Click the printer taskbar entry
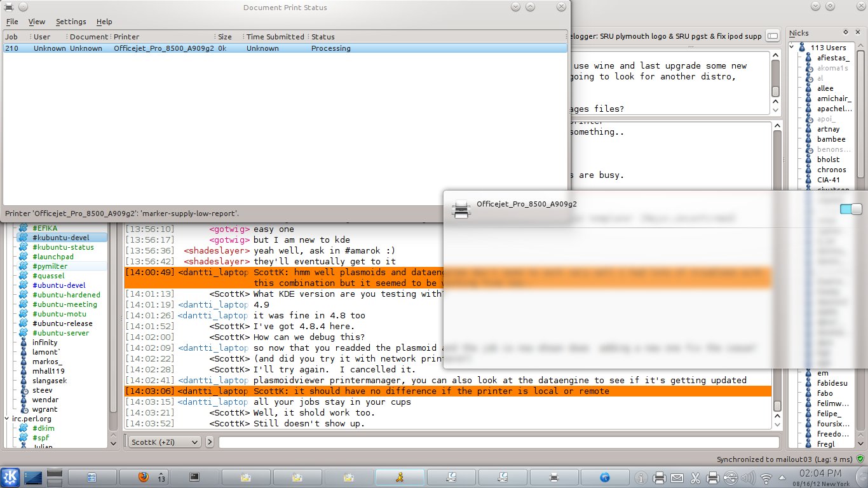This screenshot has height=488, width=868. coord(554,477)
